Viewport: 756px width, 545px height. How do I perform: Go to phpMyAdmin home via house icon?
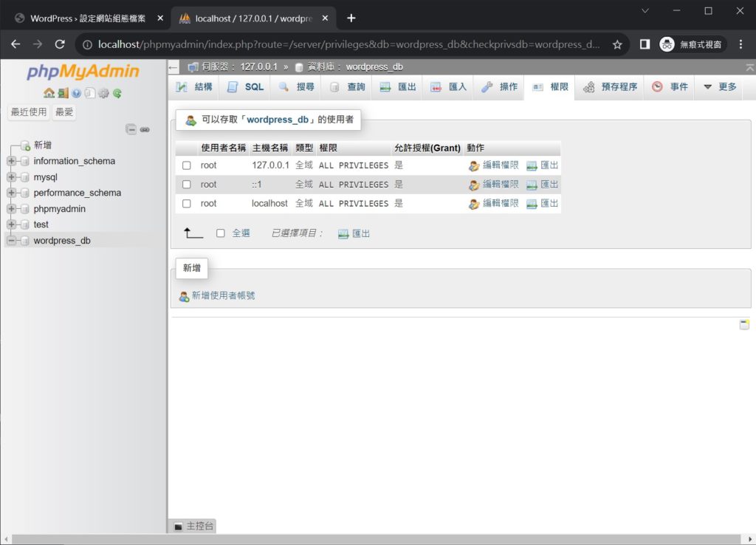[x=49, y=93]
